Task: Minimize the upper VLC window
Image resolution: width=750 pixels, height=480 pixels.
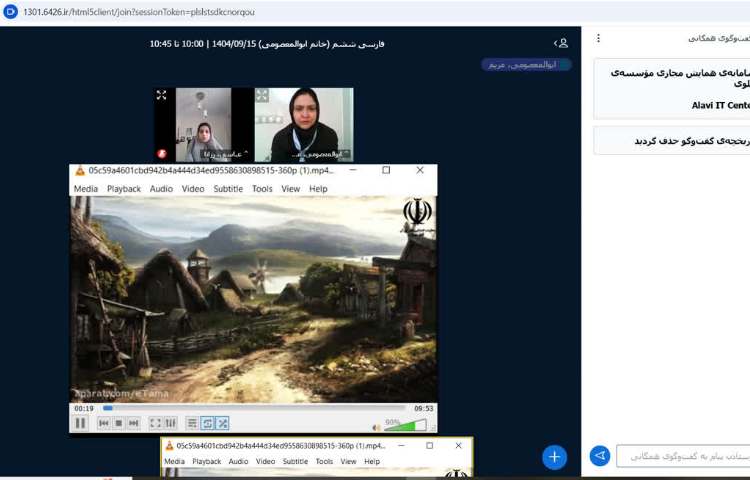Action: pyautogui.click(x=353, y=170)
